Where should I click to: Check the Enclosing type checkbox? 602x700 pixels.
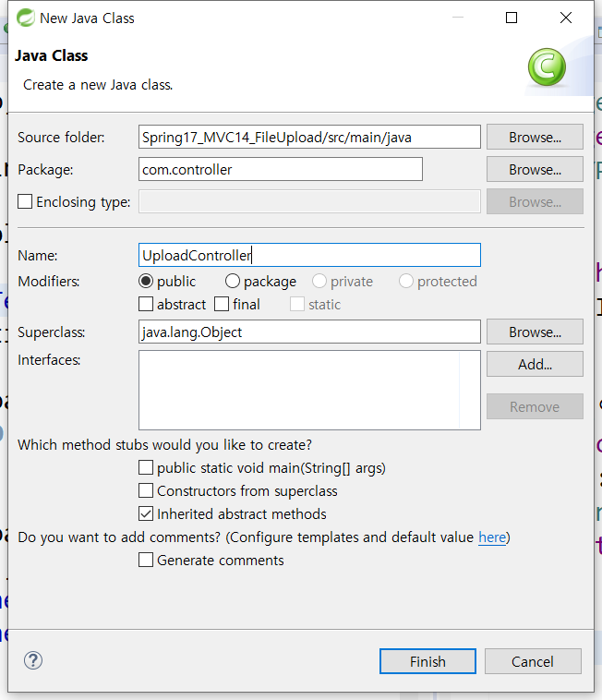tap(25, 201)
